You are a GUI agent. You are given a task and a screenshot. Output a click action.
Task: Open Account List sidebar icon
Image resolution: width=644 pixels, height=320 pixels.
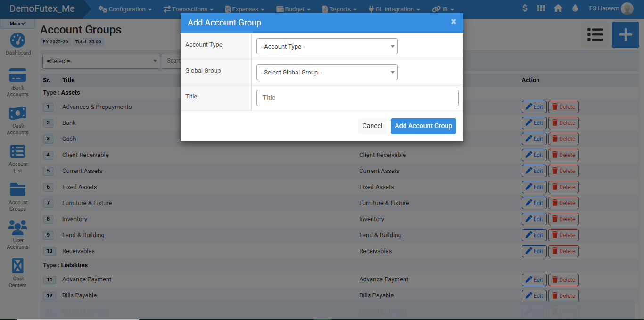[x=18, y=158]
